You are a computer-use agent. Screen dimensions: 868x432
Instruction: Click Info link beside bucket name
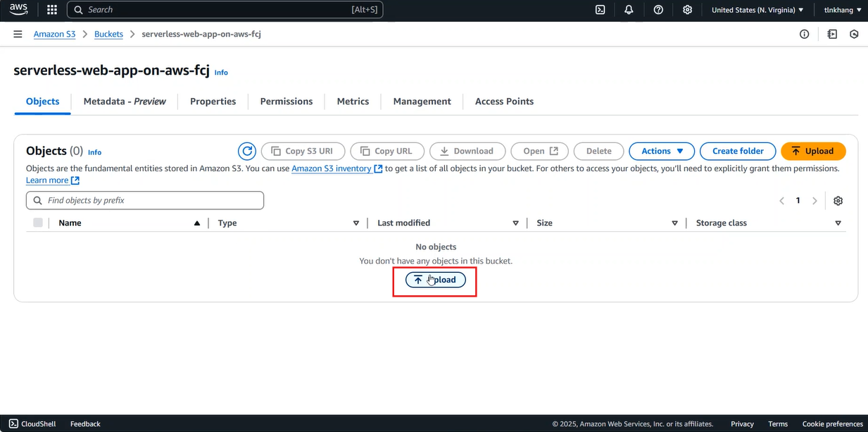coord(221,73)
